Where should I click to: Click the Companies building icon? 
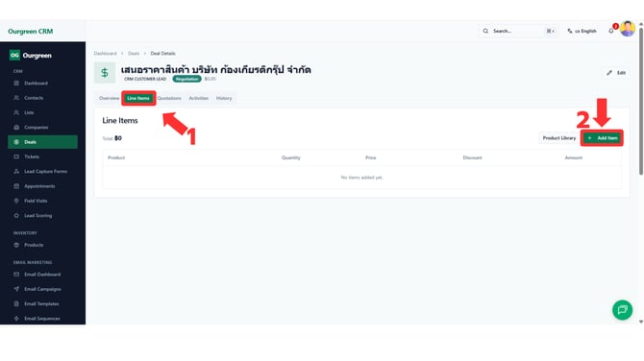pyautogui.click(x=16, y=127)
